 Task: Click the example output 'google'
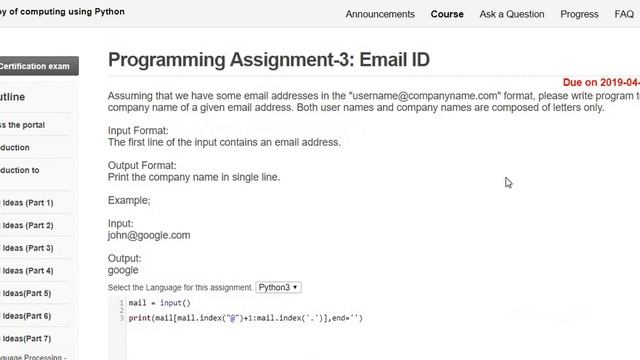123,270
